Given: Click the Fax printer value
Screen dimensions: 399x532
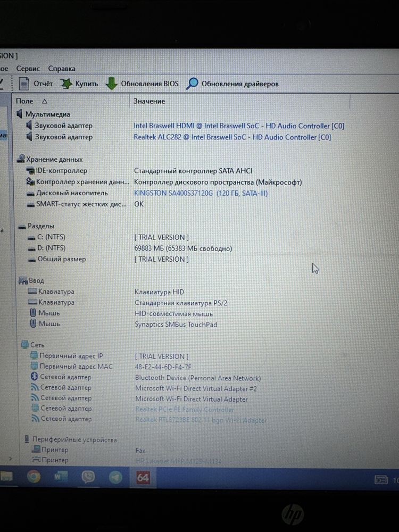Looking at the screenshot, I should pyautogui.click(x=140, y=451).
